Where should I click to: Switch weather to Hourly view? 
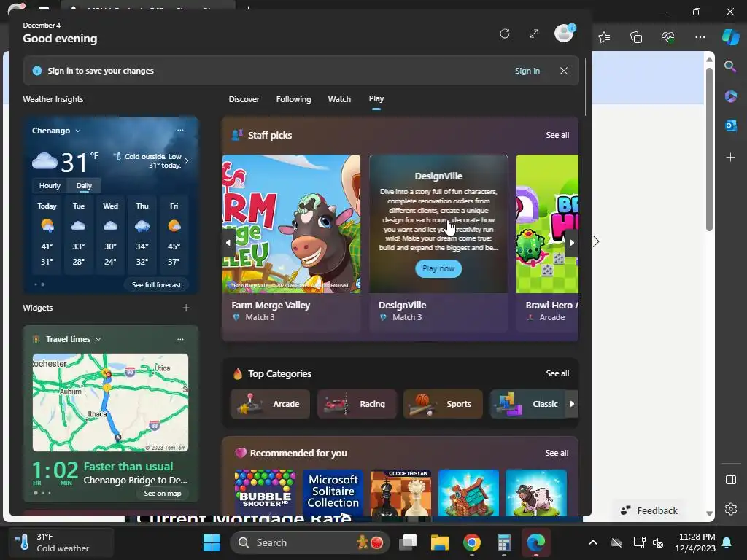[x=50, y=186]
